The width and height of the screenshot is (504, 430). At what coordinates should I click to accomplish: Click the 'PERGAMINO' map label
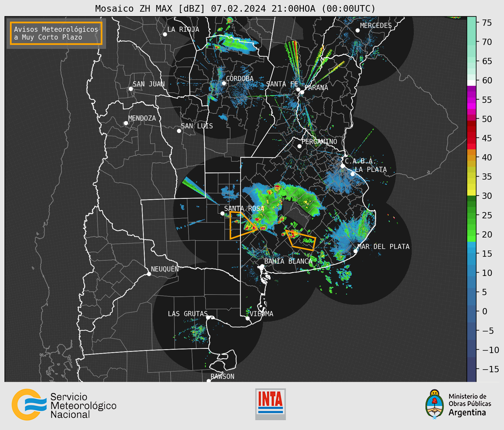[x=319, y=142]
